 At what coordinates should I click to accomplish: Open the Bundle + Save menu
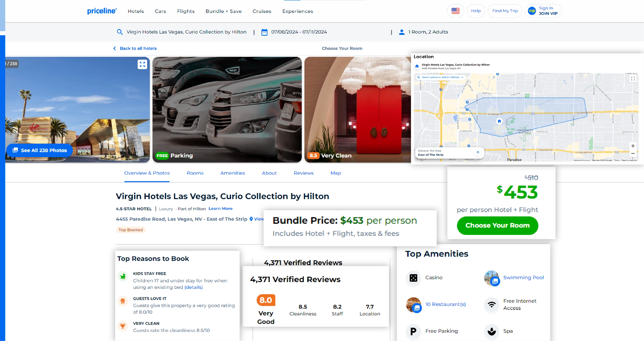point(223,11)
